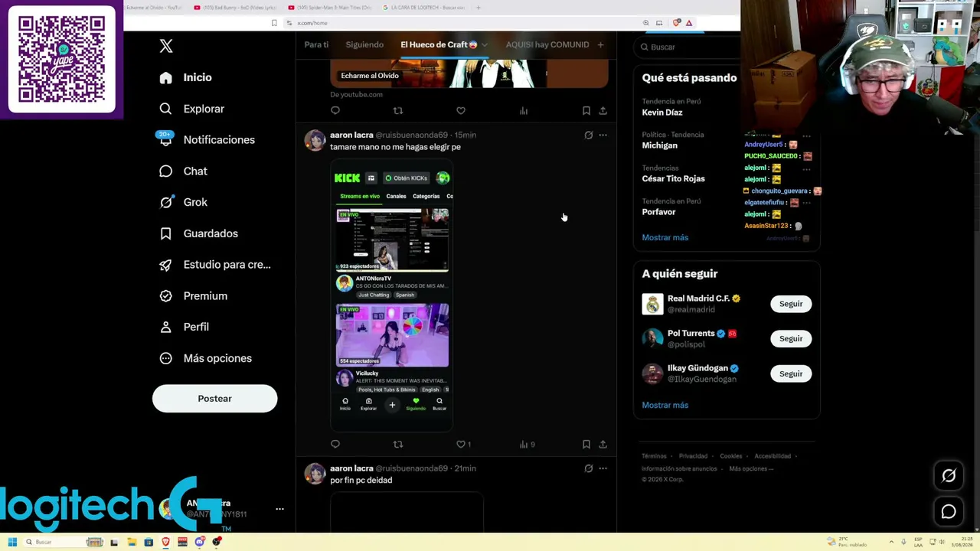Ask Grok about the 'por fin pc deidad' post

(588, 468)
